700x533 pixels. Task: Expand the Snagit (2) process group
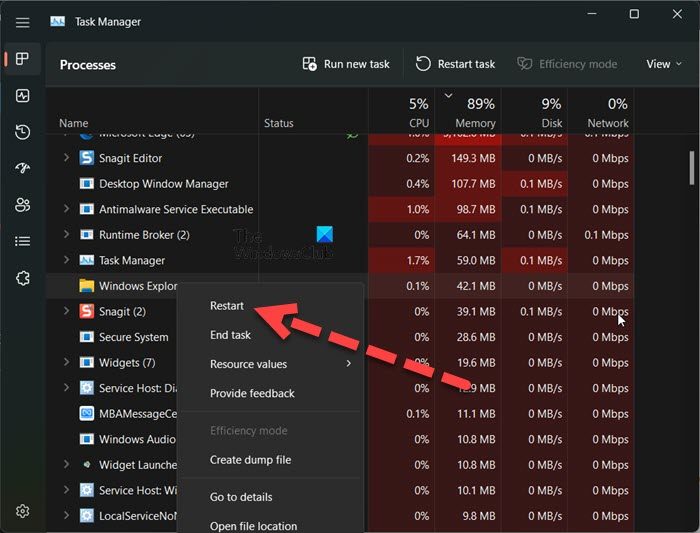pyautogui.click(x=66, y=311)
